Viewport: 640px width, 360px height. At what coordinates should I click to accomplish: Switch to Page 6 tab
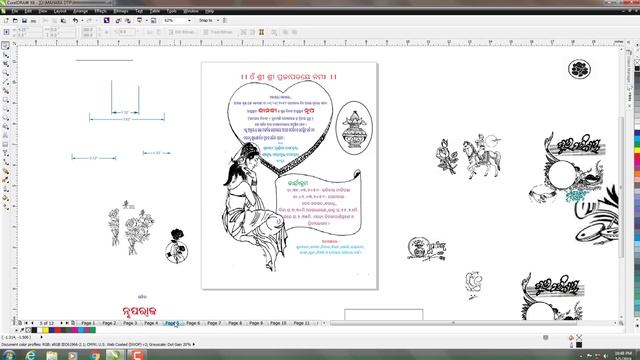(x=193, y=323)
